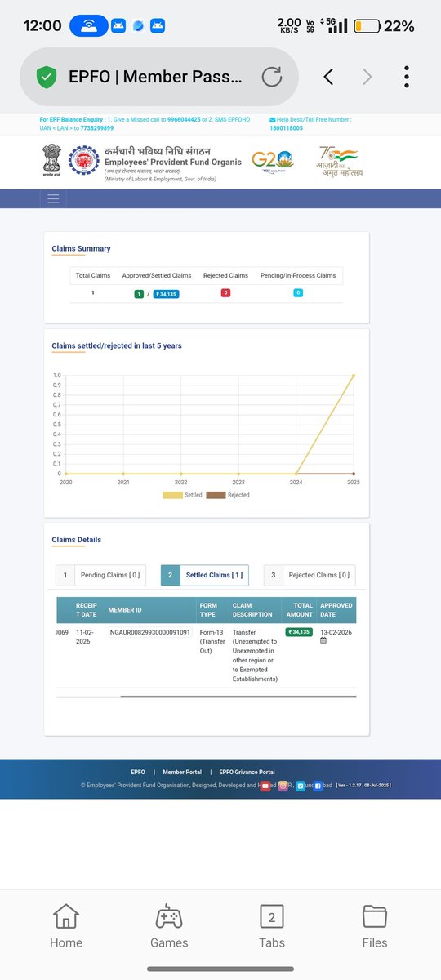The height and width of the screenshot is (980, 441).
Task: Go forward using browser forward arrow
Action: pos(367,77)
